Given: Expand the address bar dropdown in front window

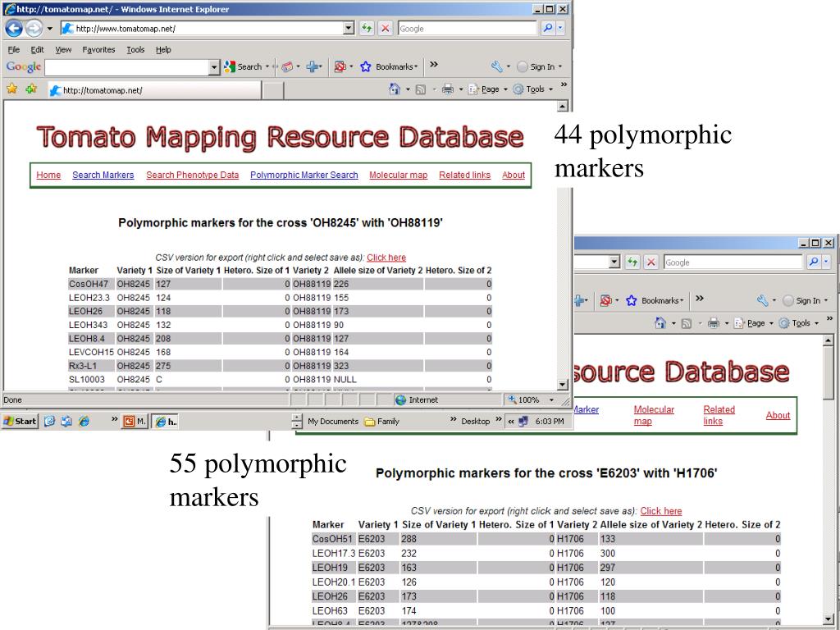Looking at the screenshot, I should (349, 29).
